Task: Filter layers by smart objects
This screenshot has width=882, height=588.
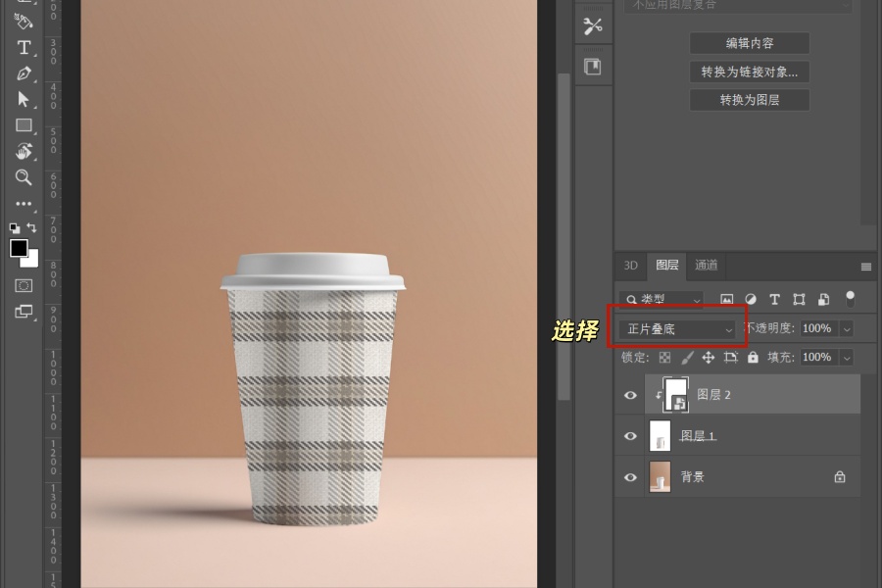Action: click(x=823, y=299)
